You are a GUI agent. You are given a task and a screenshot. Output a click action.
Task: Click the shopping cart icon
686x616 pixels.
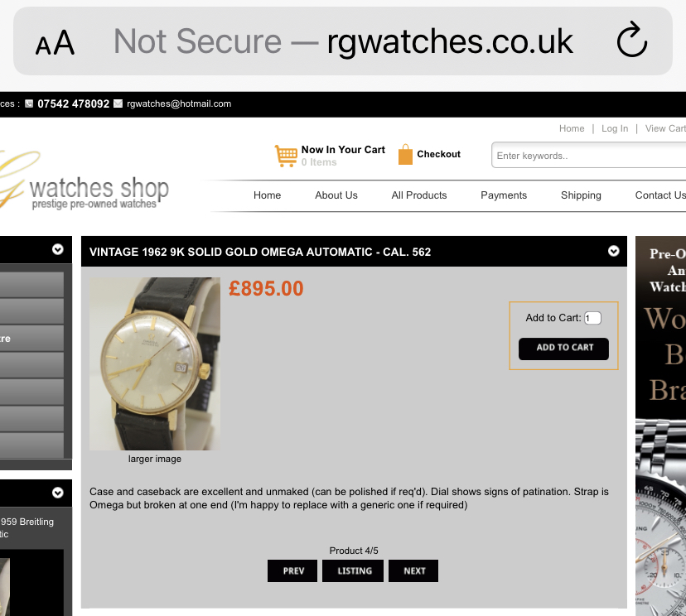tap(286, 156)
